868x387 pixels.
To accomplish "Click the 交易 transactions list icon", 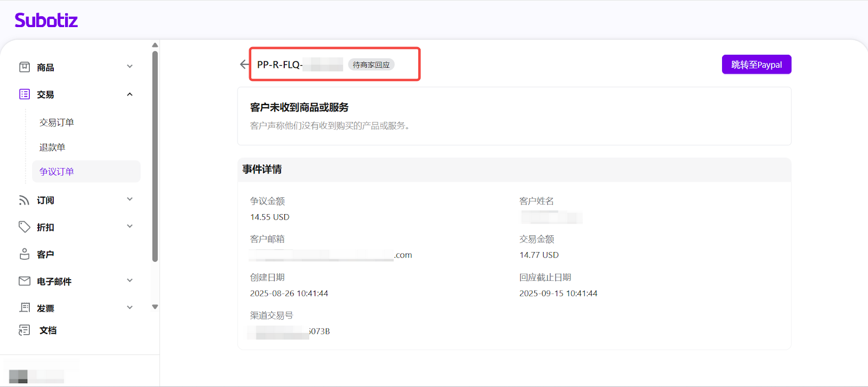I will (24, 94).
